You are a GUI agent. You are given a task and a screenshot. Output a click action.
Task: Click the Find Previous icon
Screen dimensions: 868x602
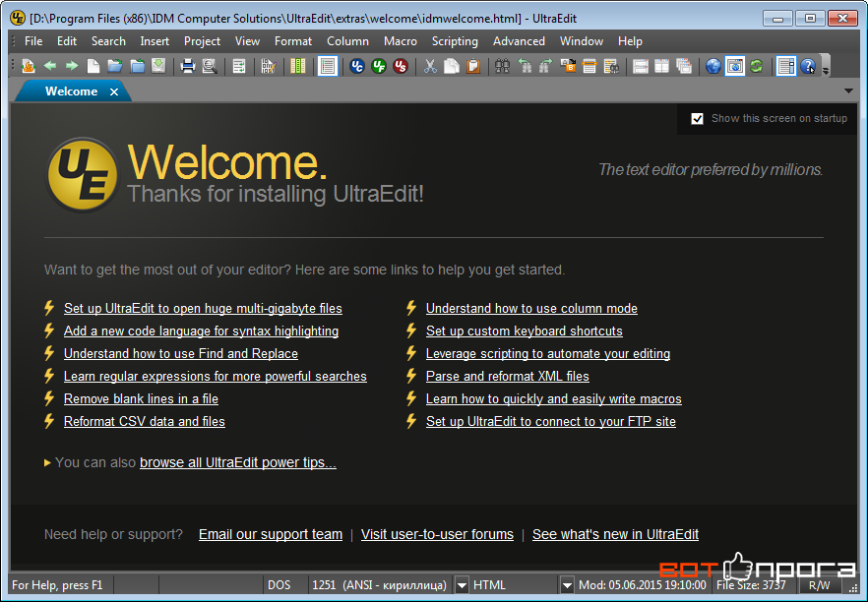(x=525, y=67)
